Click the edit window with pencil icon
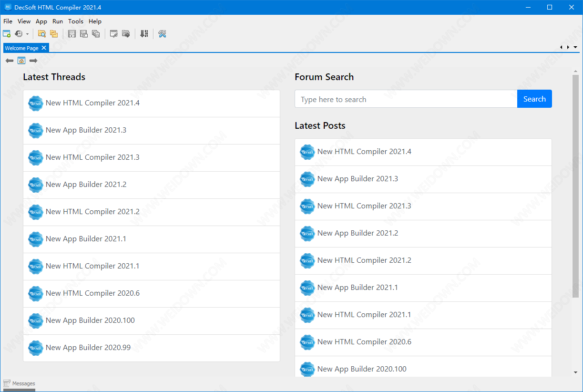583x392 pixels. [x=114, y=34]
